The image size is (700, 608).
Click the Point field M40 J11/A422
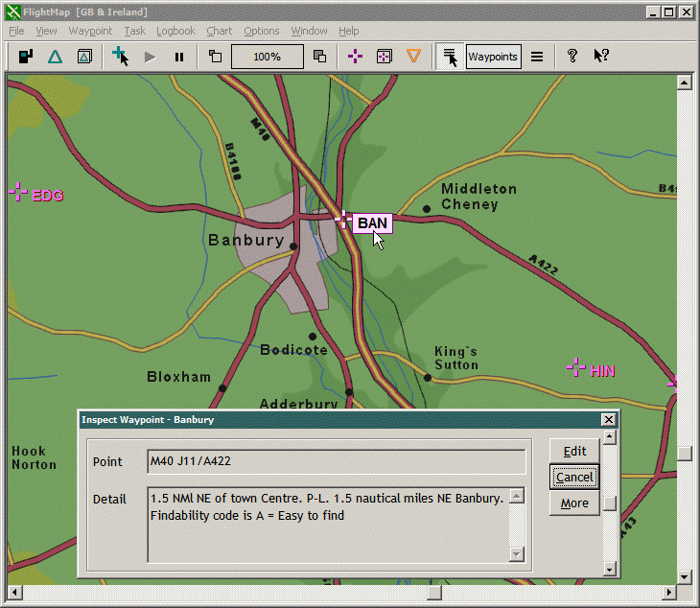point(336,461)
